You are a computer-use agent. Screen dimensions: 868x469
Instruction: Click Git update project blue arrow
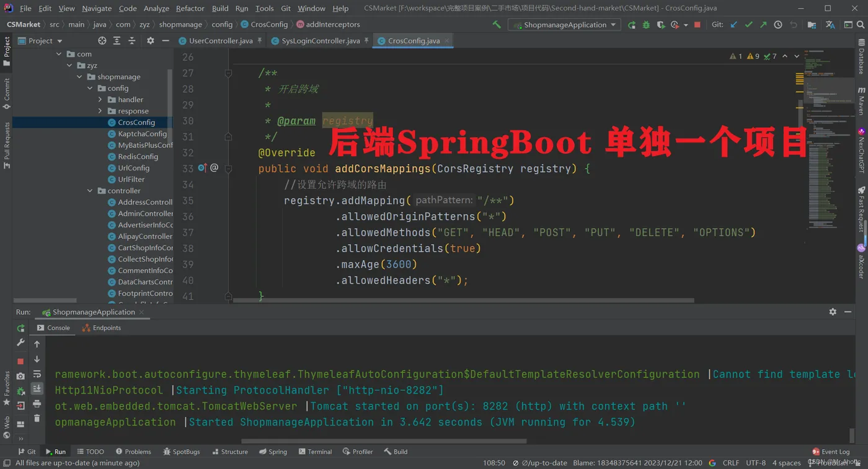pyautogui.click(x=735, y=25)
